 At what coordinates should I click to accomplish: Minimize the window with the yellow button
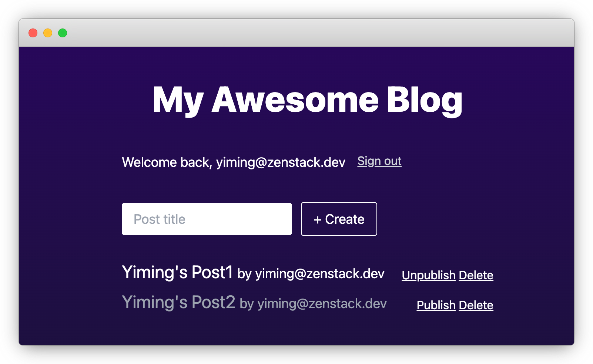pyautogui.click(x=48, y=33)
